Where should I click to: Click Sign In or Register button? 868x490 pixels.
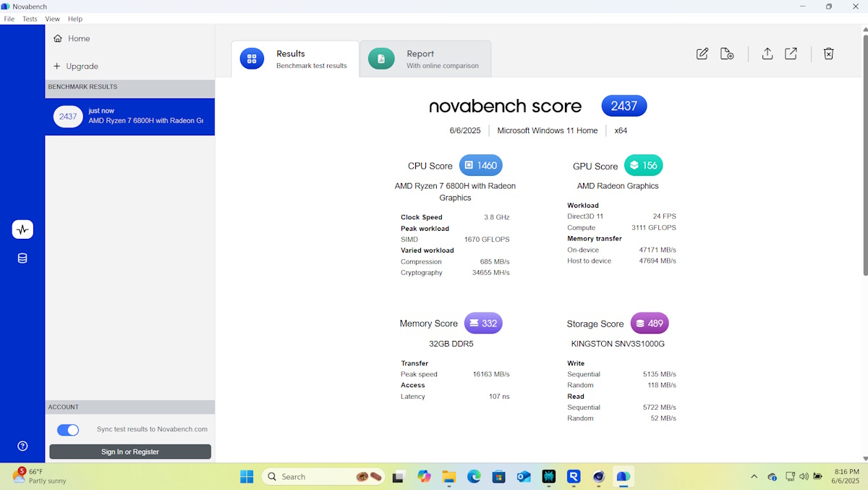(x=130, y=452)
